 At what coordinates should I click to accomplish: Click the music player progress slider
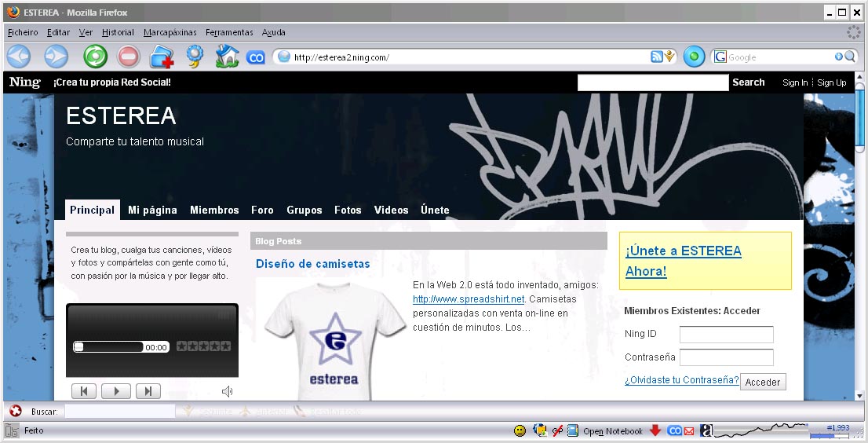click(108, 346)
